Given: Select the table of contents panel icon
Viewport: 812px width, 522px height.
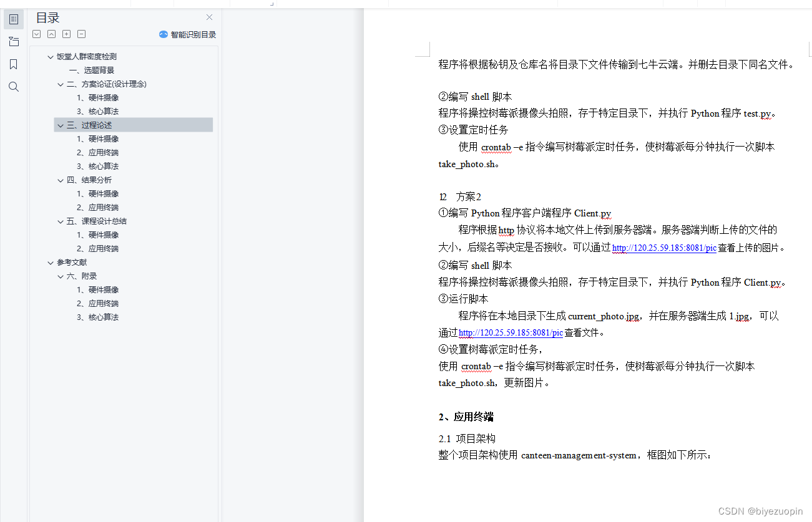Looking at the screenshot, I should pyautogui.click(x=14, y=19).
